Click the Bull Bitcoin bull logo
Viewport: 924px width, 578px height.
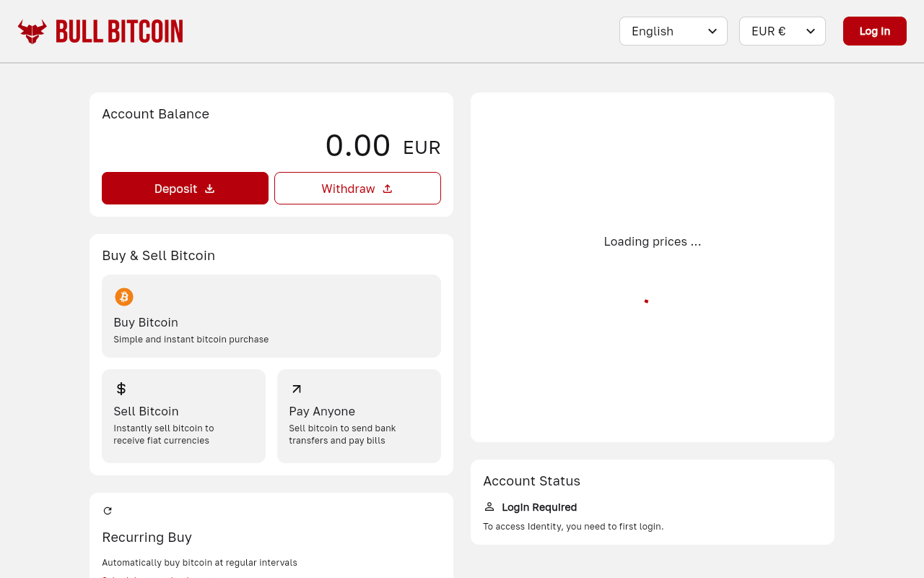pyautogui.click(x=30, y=31)
